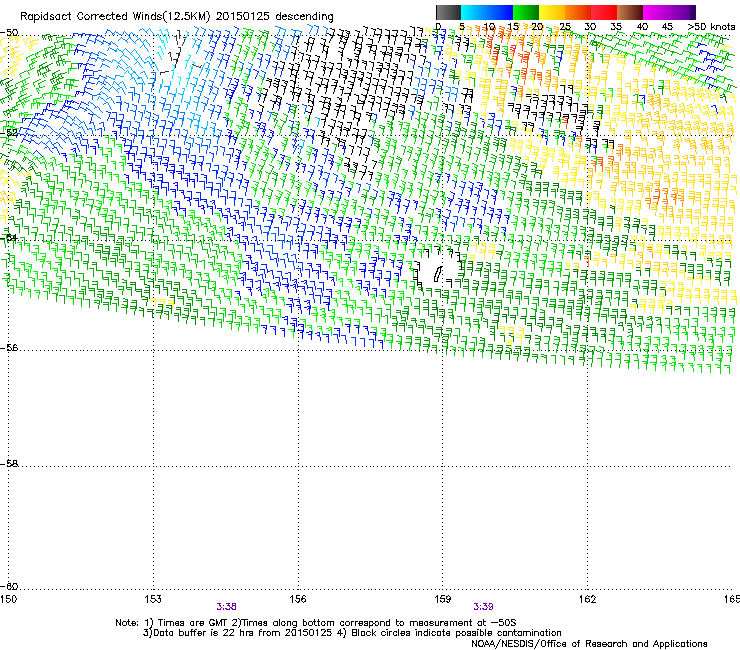Click the longitude label '156'
The image size is (740, 650).
click(x=298, y=599)
